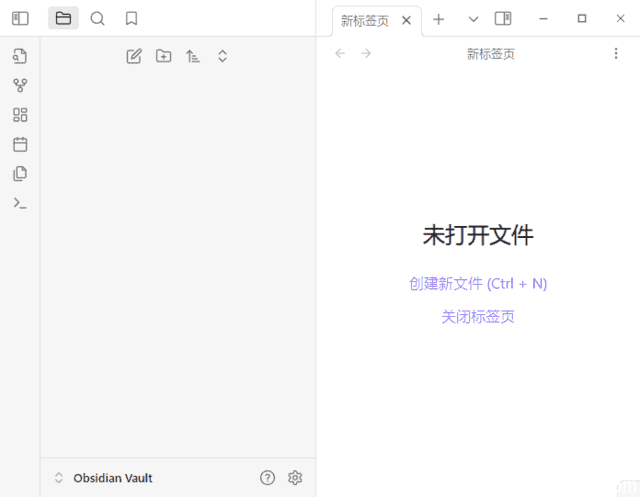
Task: Click the insert template icon
Action: (20, 173)
